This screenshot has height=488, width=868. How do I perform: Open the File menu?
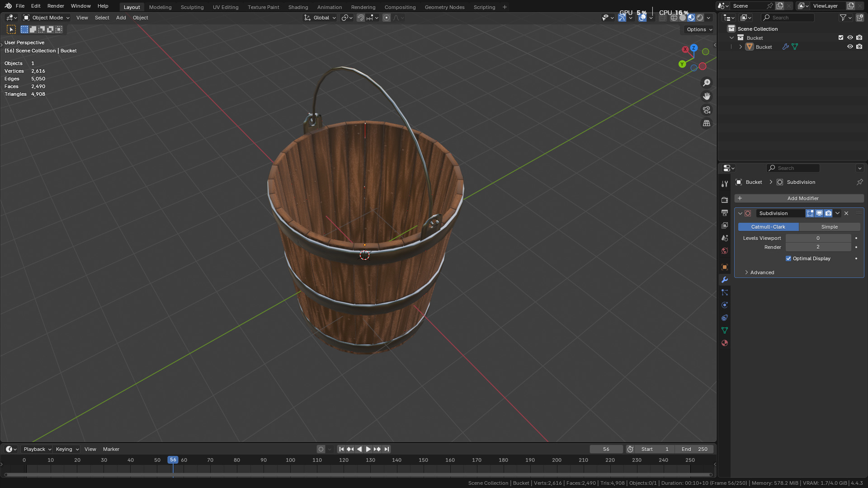pos(20,6)
